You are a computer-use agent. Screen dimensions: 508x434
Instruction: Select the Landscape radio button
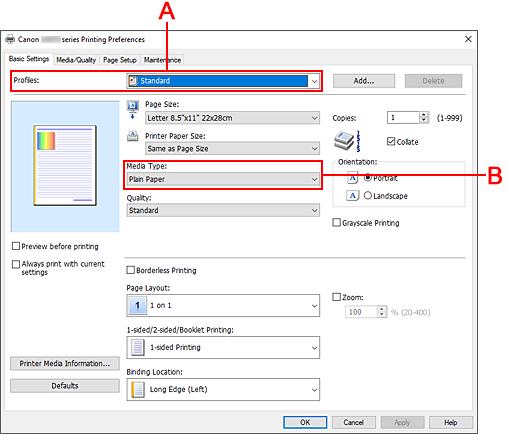tap(368, 196)
